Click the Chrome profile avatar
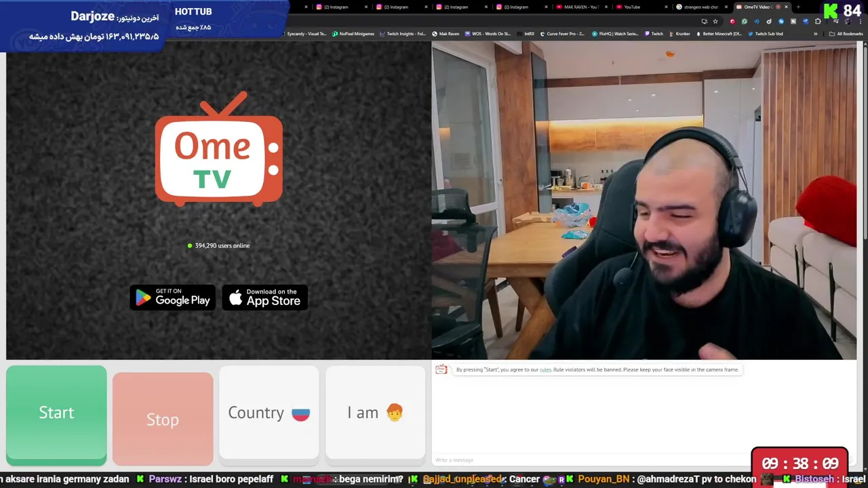This screenshot has height=488, width=868. 848,21
